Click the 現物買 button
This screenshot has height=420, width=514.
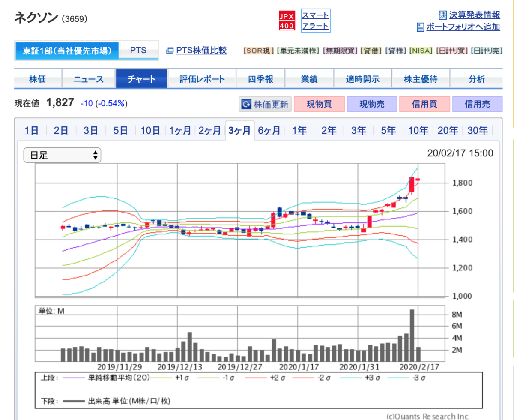pos(319,104)
